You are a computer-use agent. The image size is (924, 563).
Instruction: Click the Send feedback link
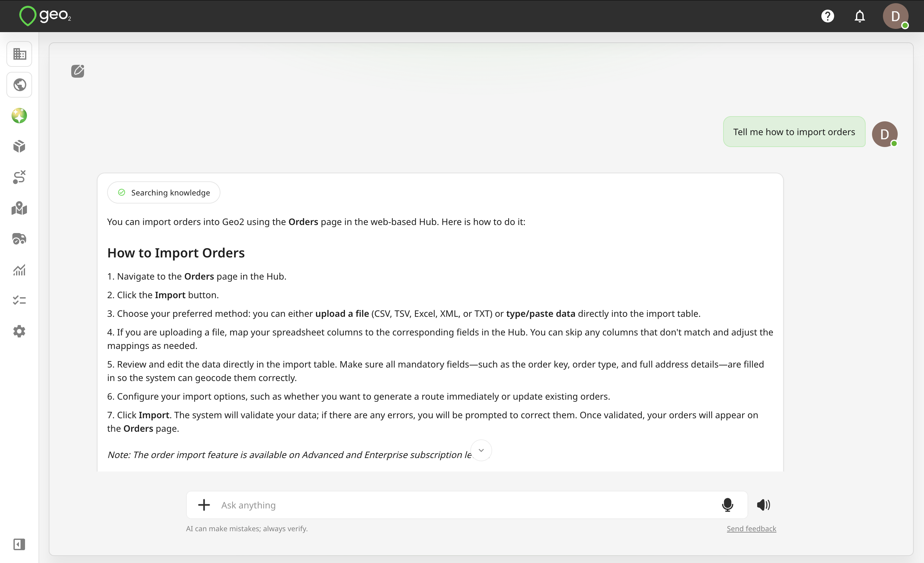click(751, 528)
